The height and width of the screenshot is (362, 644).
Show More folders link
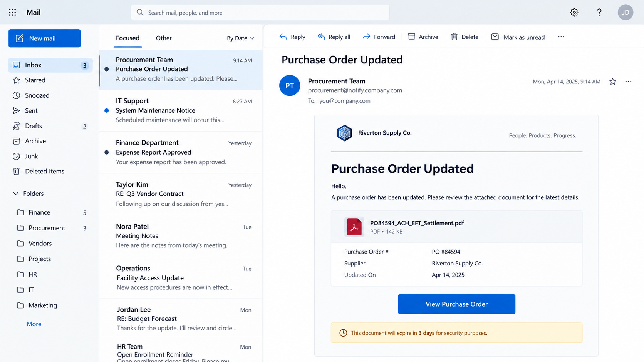[x=34, y=324]
